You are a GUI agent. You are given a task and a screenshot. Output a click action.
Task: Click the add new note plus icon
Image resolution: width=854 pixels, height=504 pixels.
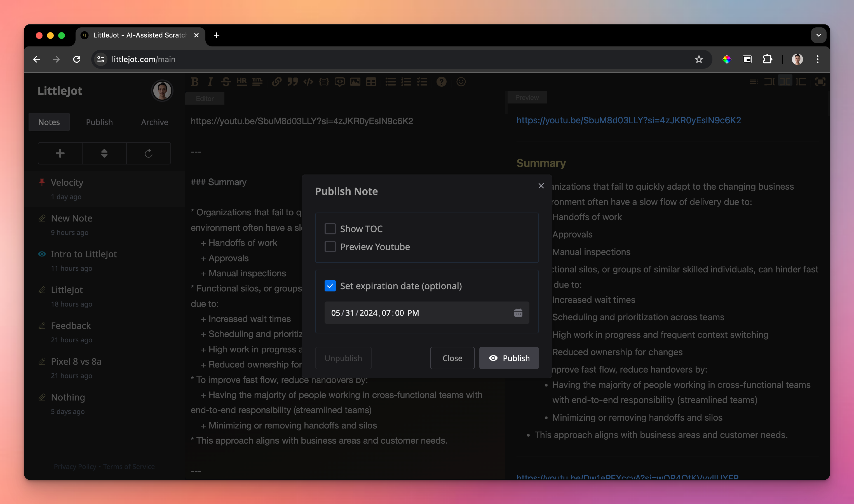(60, 154)
